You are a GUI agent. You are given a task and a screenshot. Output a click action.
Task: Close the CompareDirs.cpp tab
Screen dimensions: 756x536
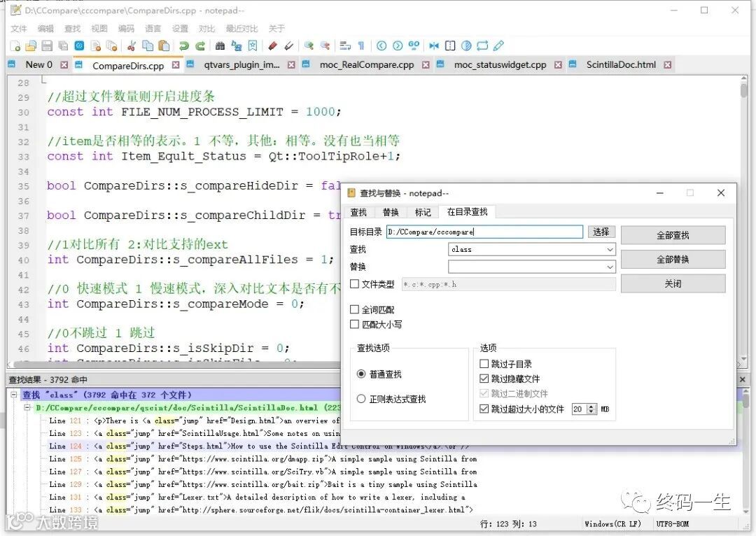[x=176, y=64]
